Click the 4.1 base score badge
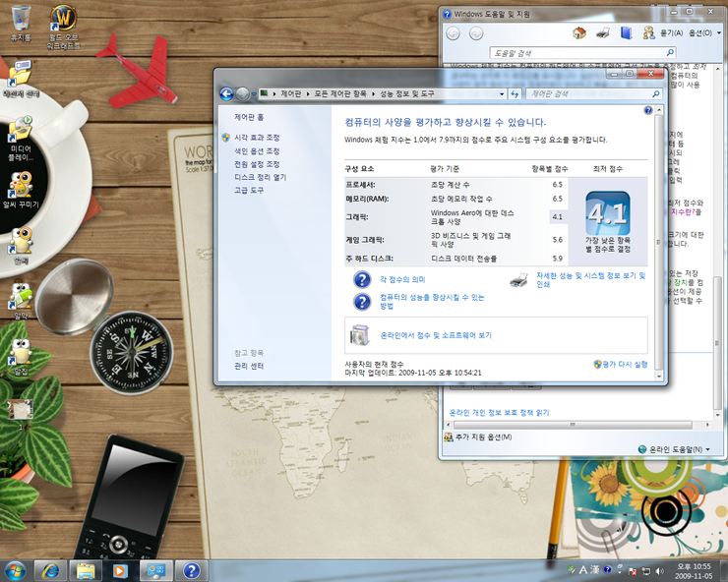This screenshot has width=728, height=582. 608,213
